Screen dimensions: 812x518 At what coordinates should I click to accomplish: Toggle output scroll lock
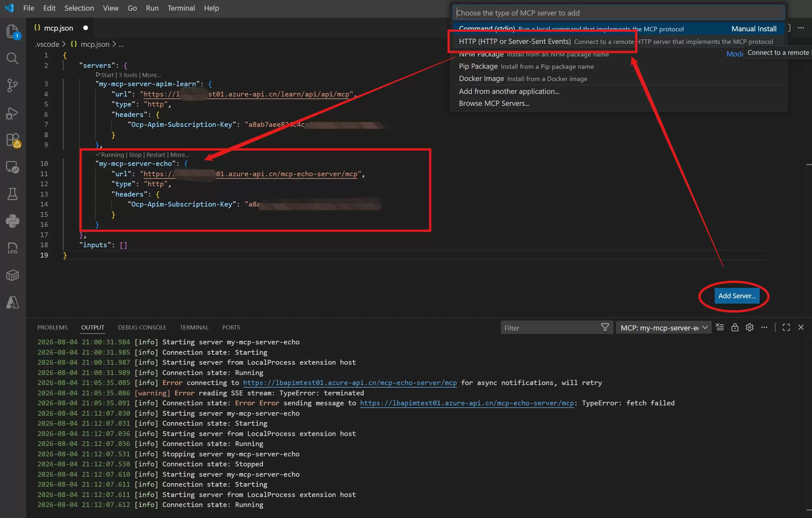(734, 327)
